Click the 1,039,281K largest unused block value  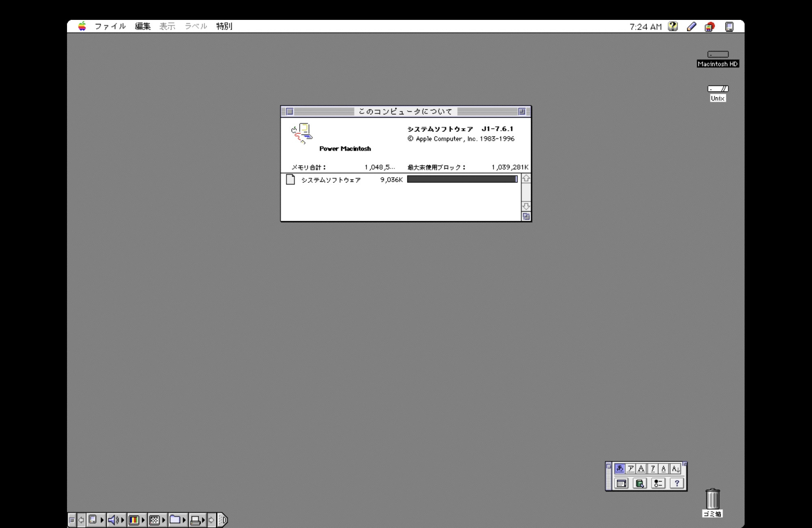(510, 167)
